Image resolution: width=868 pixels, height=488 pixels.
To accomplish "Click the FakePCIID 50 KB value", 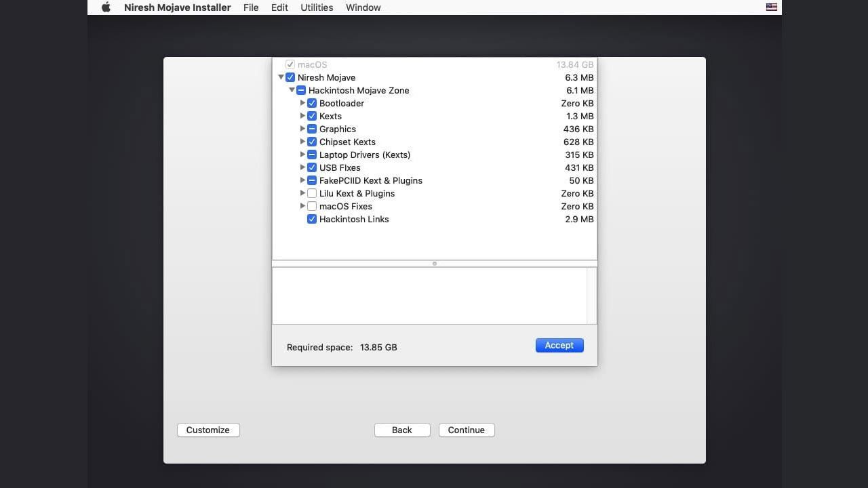I will [581, 180].
